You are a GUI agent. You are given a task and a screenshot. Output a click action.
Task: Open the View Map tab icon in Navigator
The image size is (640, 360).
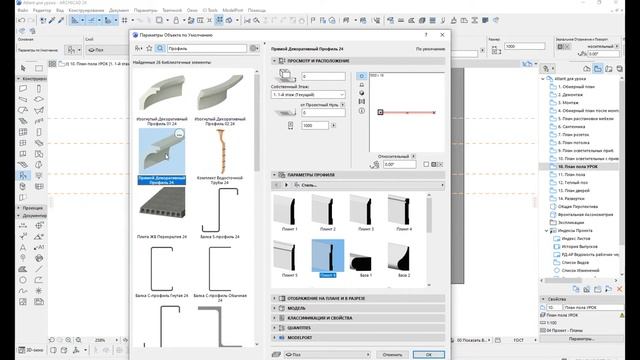pyautogui.click(x=598, y=69)
